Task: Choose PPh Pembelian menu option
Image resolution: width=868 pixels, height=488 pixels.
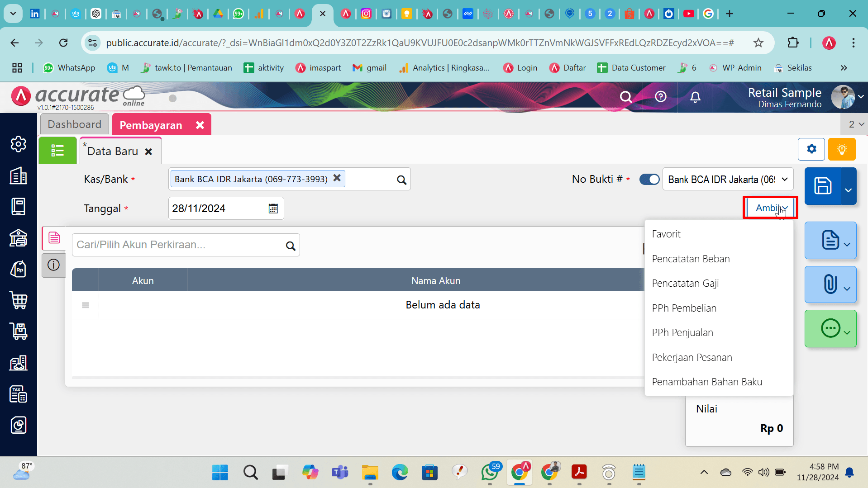Action: click(x=684, y=308)
